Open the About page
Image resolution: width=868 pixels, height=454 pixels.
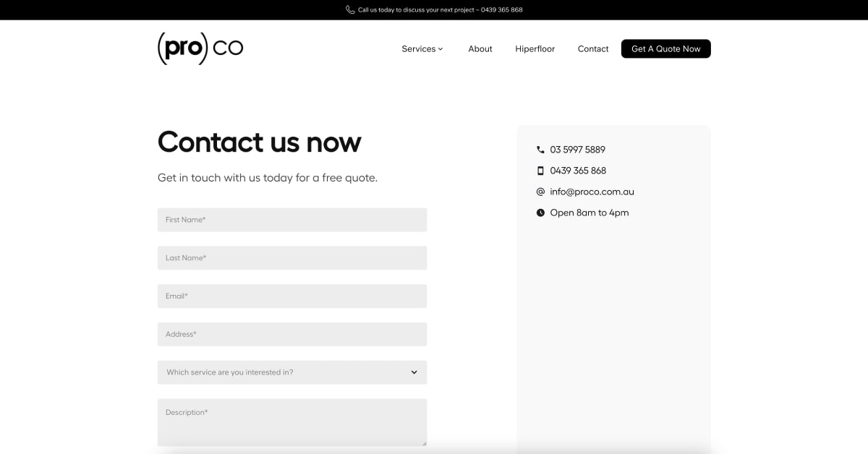click(x=480, y=49)
